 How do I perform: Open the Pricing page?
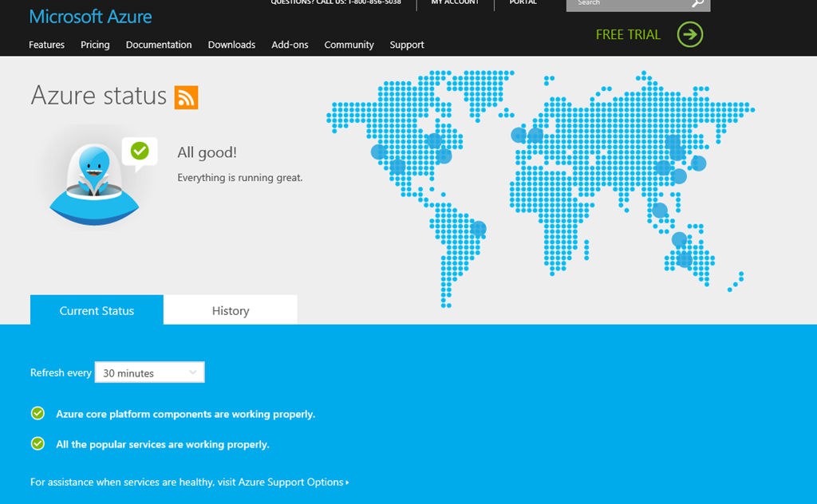(x=95, y=45)
